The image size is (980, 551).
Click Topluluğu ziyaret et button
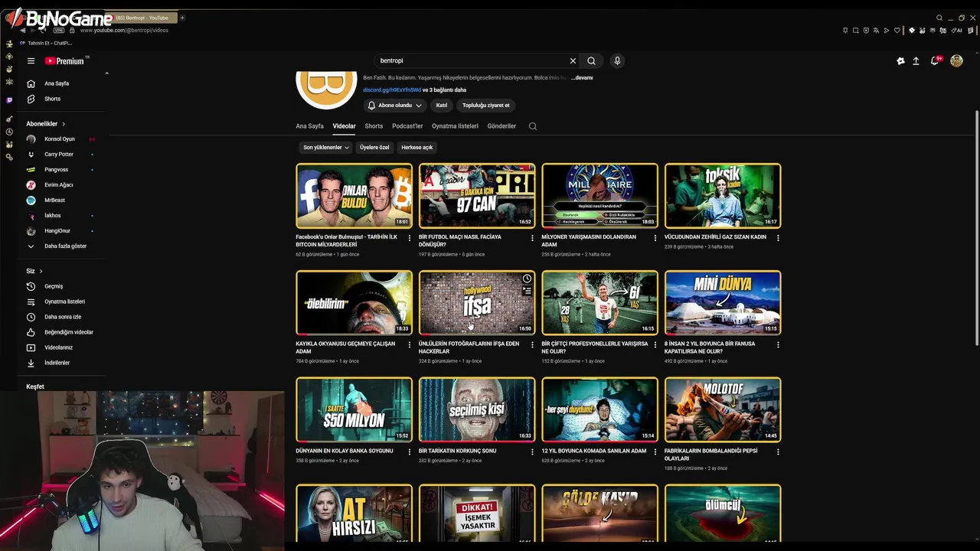485,105
